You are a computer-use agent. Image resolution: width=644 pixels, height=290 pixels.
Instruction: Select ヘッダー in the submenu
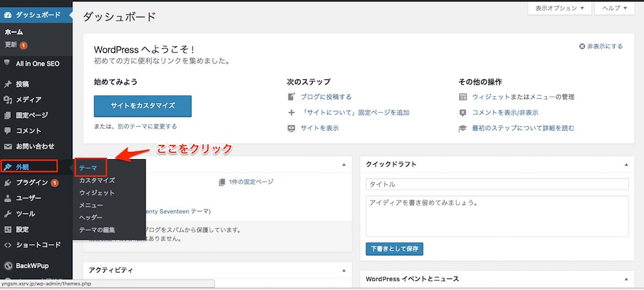click(x=91, y=217)
